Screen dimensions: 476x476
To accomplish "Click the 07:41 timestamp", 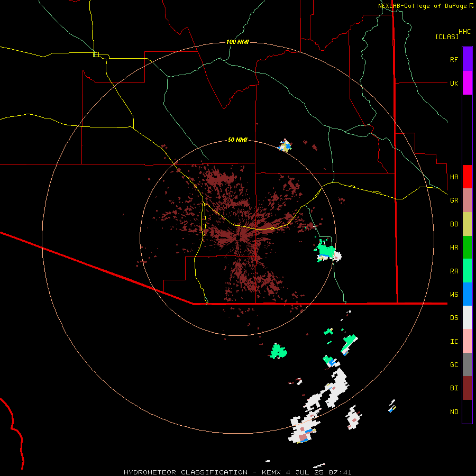I will 340,472.
